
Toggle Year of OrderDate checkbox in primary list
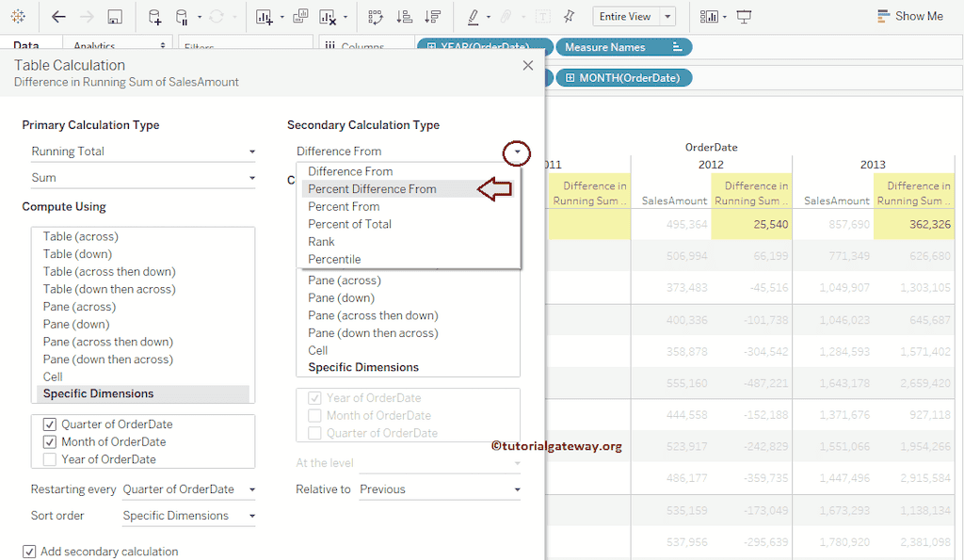tap(50, 459)
